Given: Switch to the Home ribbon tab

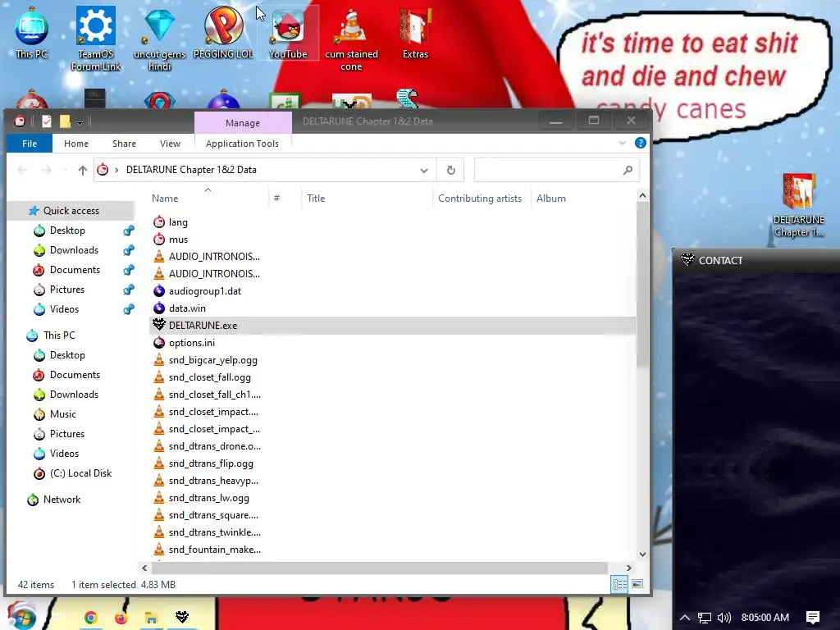Looking at the screenshot, I should pos(76,144).
